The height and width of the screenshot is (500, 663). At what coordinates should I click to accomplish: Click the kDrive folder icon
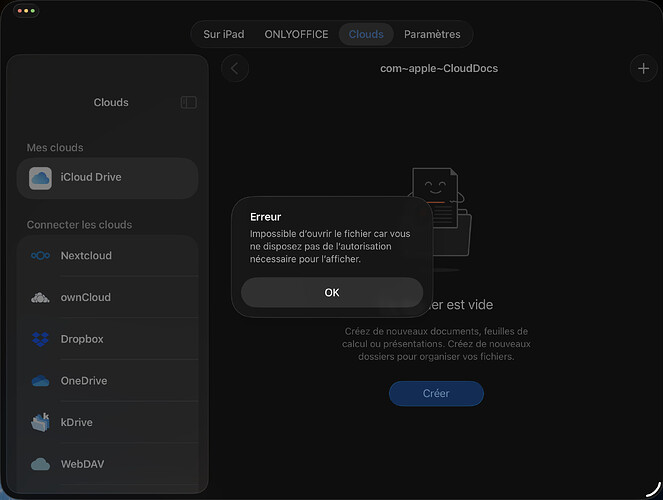tap(40, 422)
